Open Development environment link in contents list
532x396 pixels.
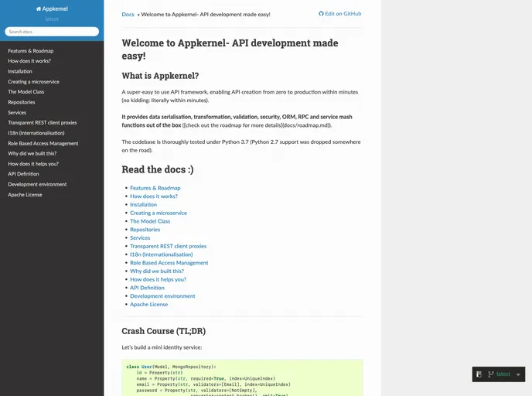click(162, 296)
